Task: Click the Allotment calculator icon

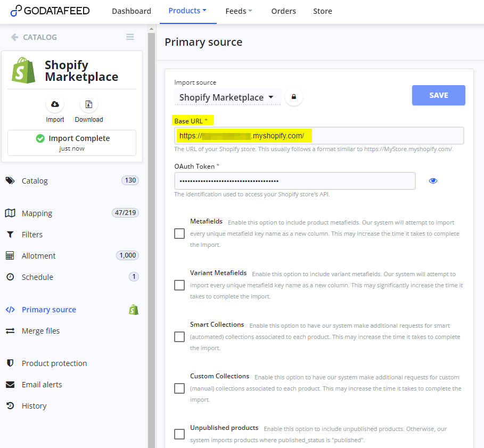Action: 10,255
